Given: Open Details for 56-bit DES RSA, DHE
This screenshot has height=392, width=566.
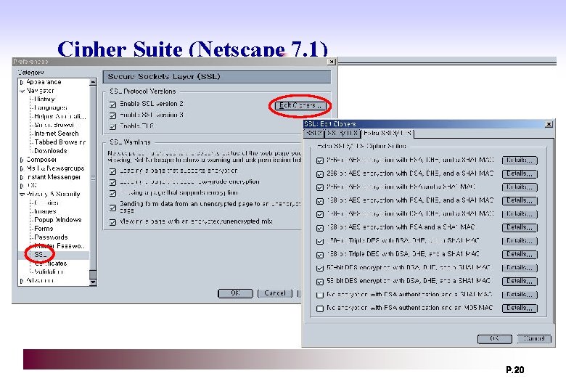Looking at the screenshot, I should pos(520,268).
